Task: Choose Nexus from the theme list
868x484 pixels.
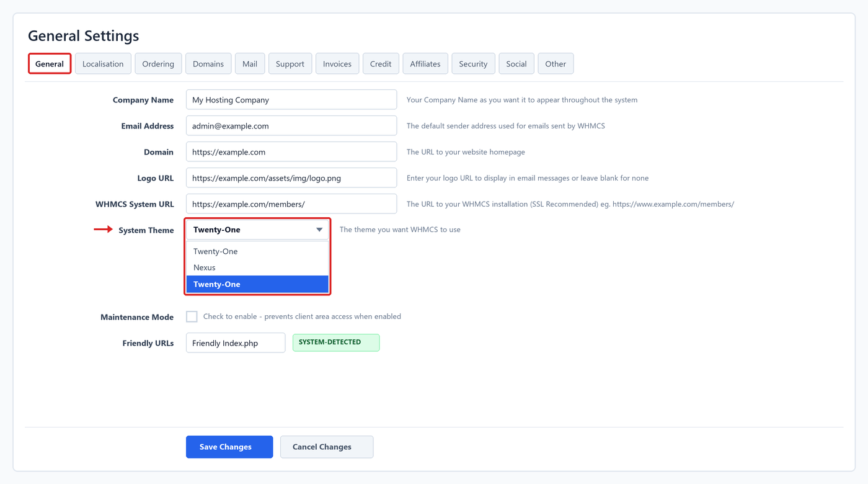Action: (257, 267)
